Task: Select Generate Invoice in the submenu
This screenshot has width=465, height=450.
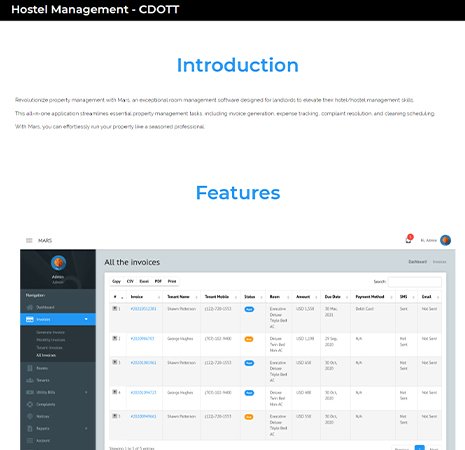Action: point(50,332)
